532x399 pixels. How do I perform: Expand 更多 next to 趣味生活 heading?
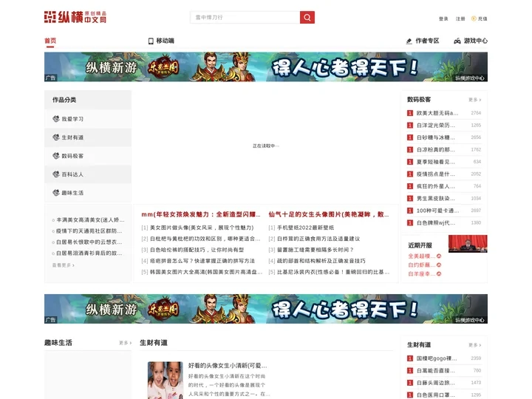coord(125,343)
